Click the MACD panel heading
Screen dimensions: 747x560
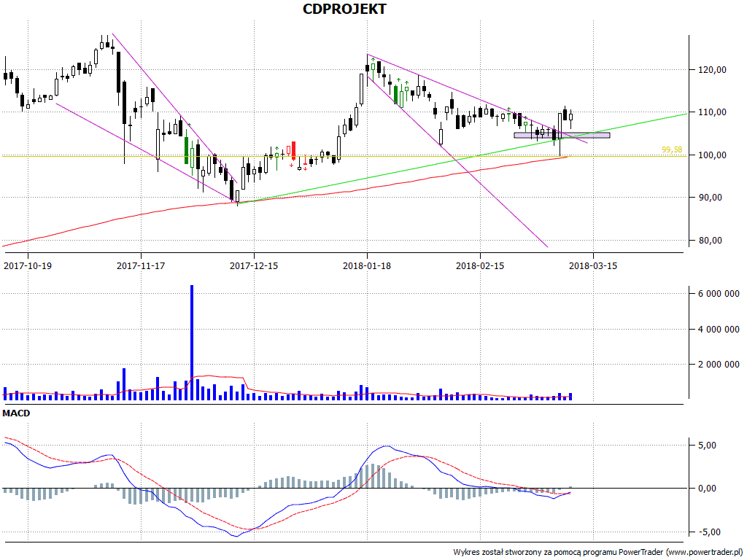point(16,413)
